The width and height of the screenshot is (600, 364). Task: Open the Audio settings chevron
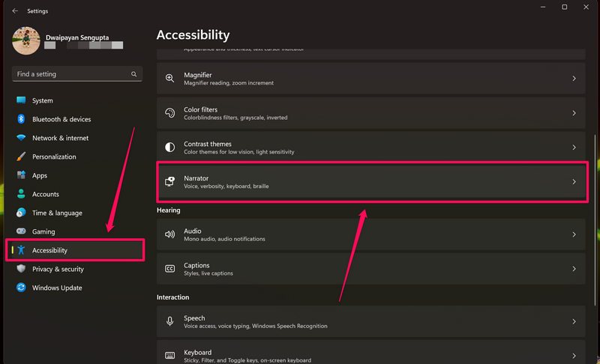(x=574, y=234)
